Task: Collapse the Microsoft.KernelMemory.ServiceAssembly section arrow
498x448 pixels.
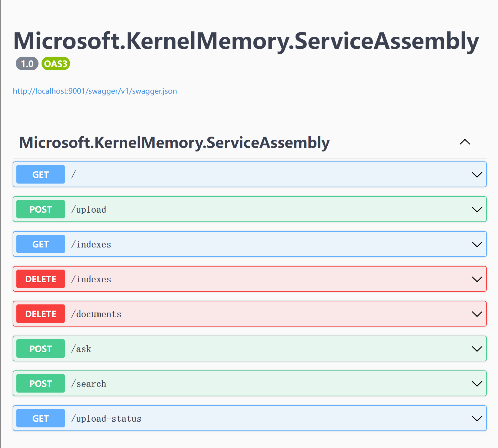Action: pos(465,142)
